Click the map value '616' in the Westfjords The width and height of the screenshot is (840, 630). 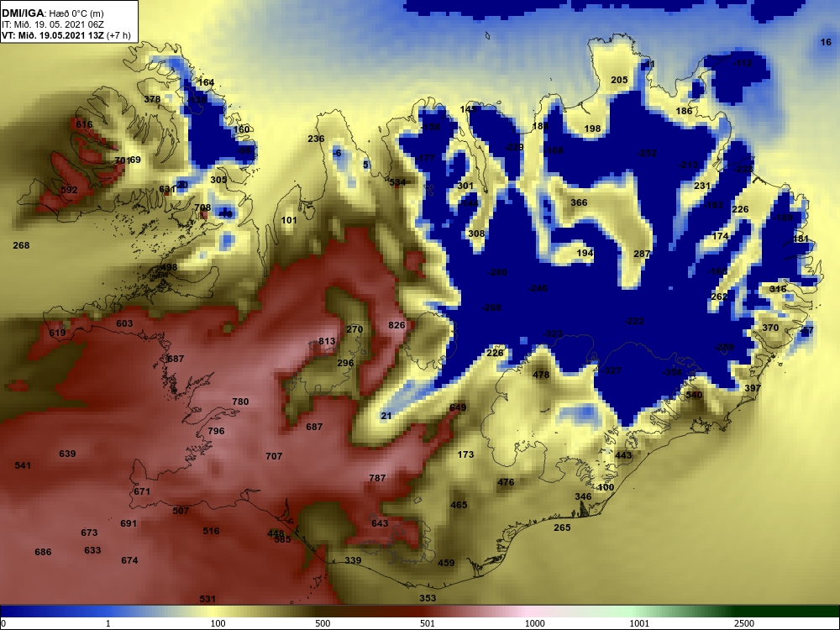84,124
